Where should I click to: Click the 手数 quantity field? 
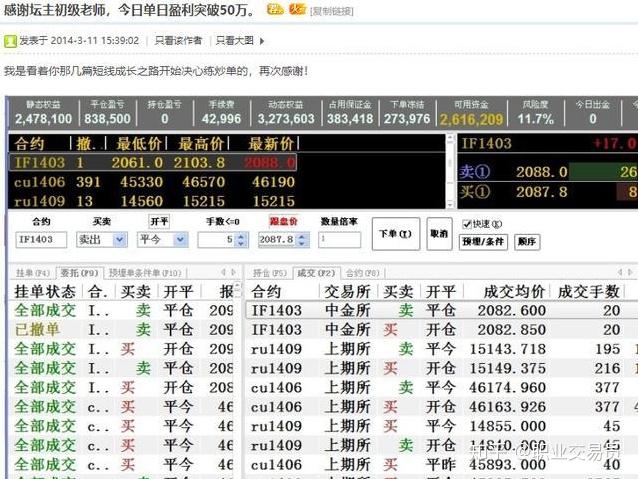pyautogui.click(x=217, y=240)
